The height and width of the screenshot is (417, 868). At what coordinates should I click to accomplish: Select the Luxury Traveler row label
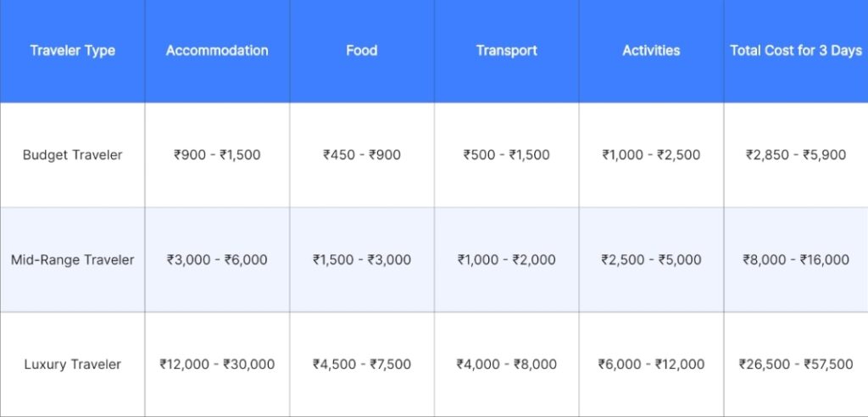pyautogui.click(x=72, y=364)
